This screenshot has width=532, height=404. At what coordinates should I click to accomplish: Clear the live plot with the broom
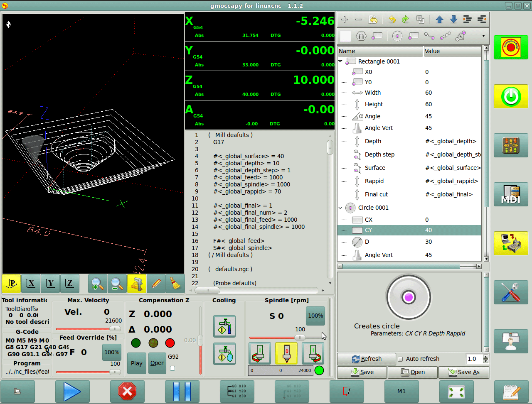(x=175, y=284)
